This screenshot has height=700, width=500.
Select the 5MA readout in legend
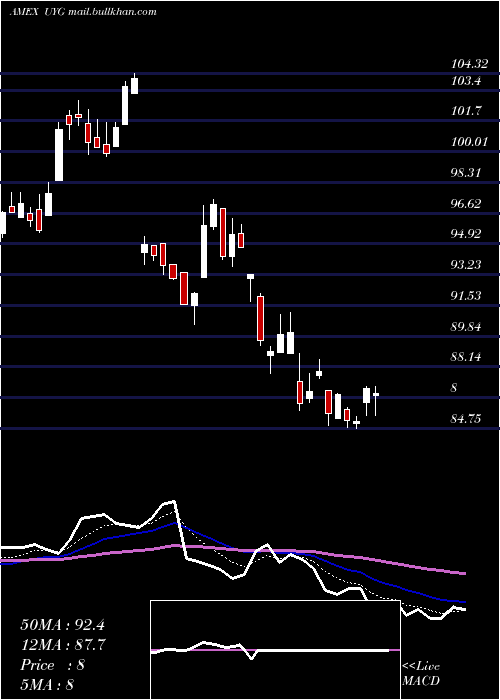click(47, 685)
